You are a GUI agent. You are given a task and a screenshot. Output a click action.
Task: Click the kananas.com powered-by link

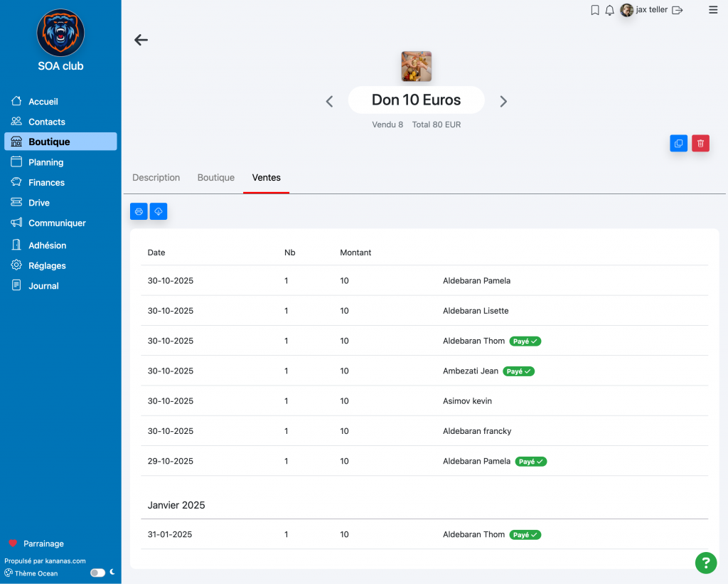coord(45,561)
